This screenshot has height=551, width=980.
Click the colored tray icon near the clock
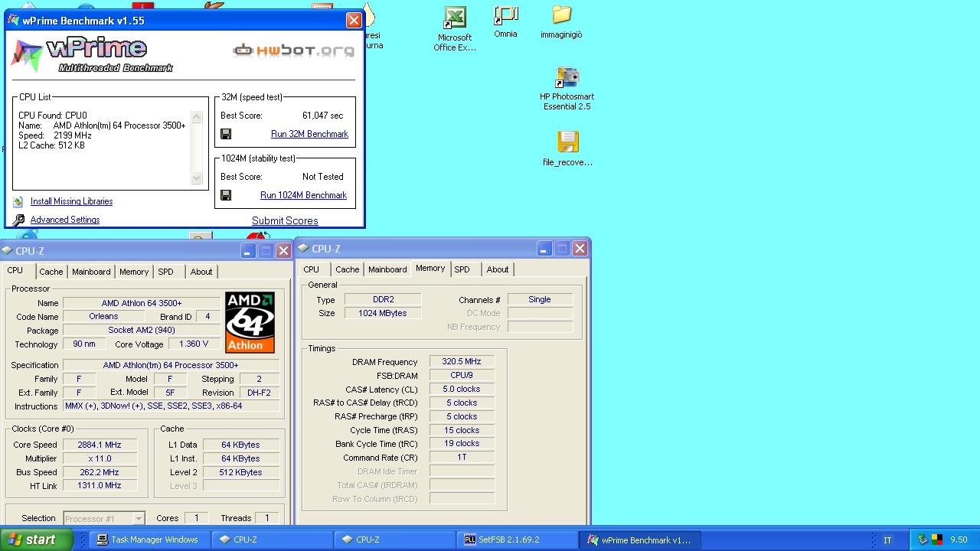[x=937, y=540]
